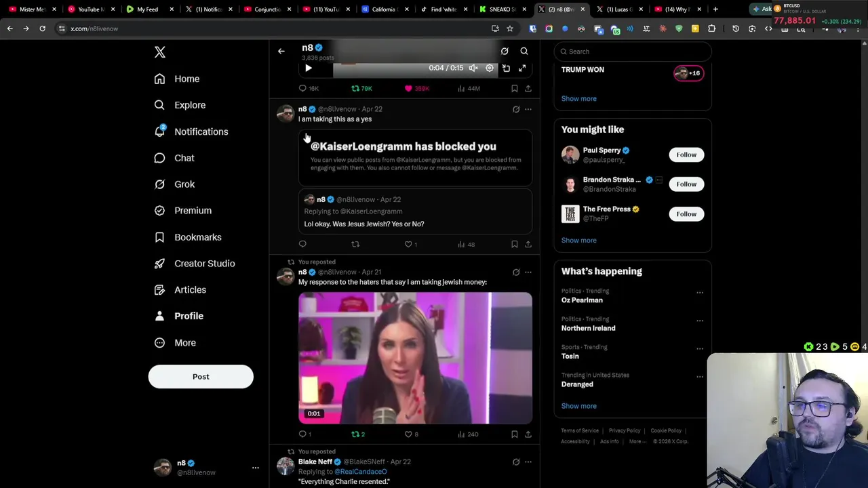868x488 pixels.
Task: Open the X logo home link
Action: tap(160, 52)
